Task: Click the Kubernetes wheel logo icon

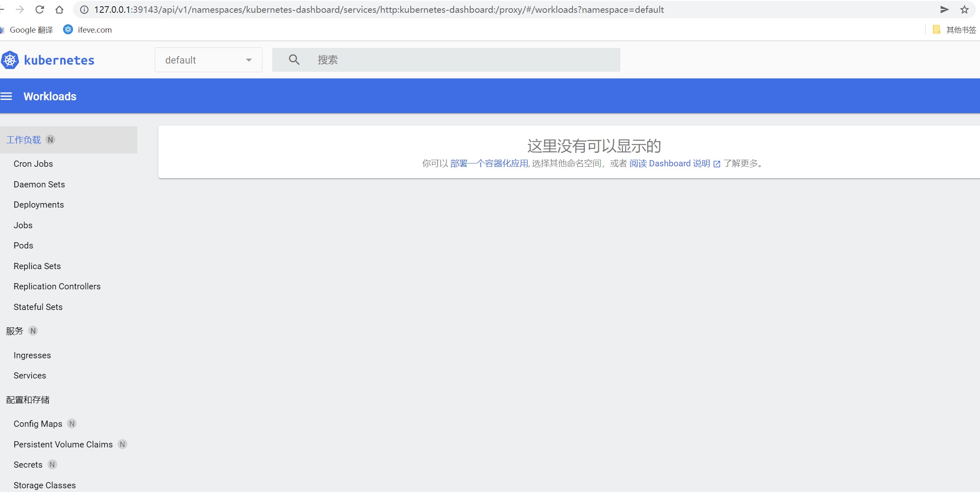Action: 10,60
